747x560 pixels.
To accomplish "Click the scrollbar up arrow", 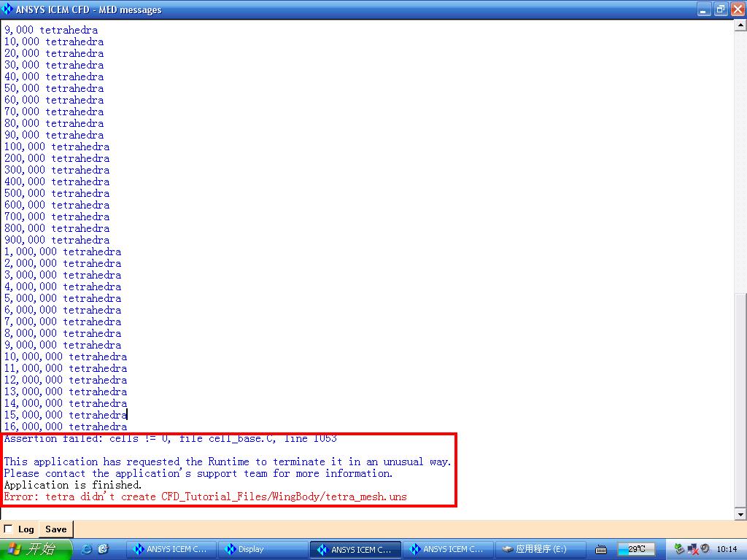I will [x=740, y=26].
